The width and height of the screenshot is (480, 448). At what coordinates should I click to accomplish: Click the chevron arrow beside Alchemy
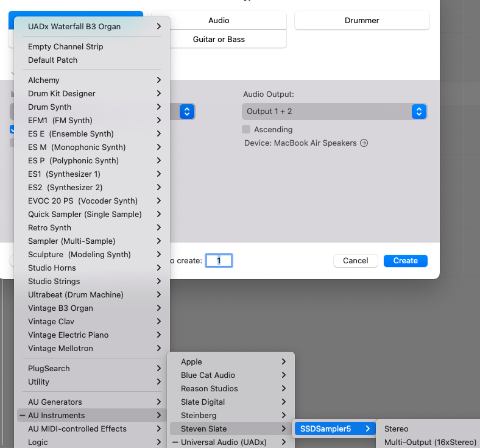pos(158,80)
